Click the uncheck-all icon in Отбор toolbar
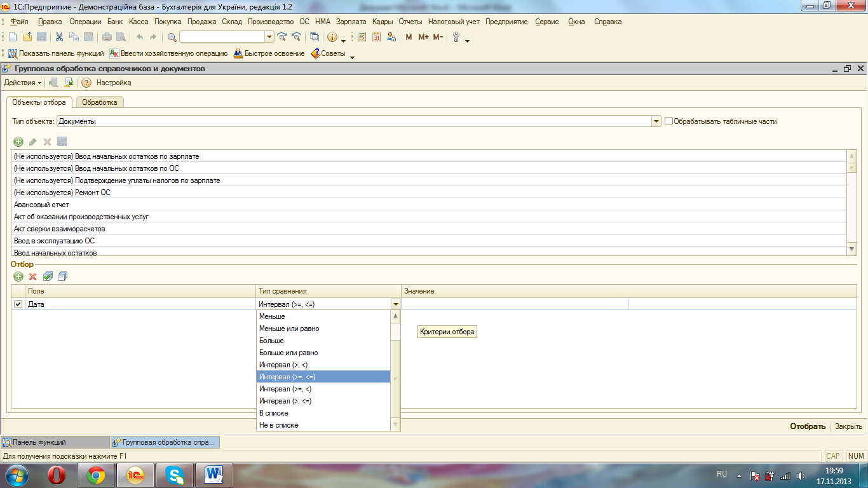Viewport: 868px width, 488px height. click(62, 276)
